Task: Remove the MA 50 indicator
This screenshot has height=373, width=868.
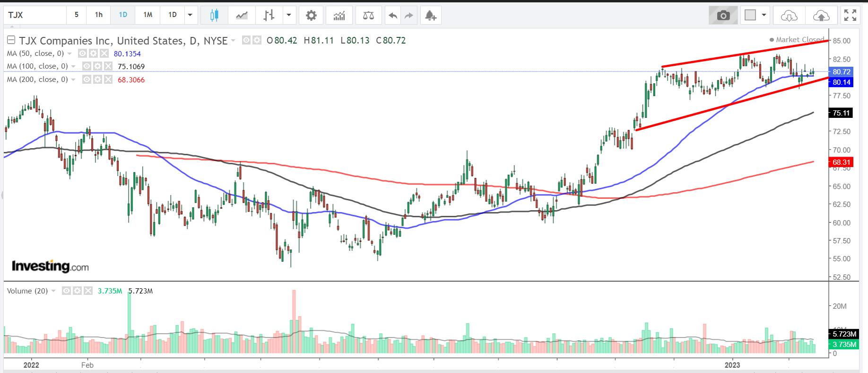Action: pos(104,53)
